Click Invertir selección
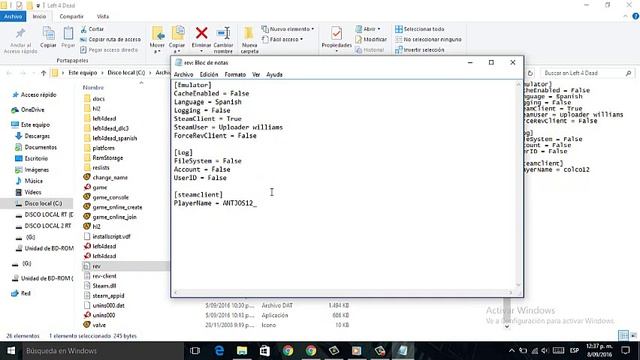The image size is (640, 360). click(420, 50)
